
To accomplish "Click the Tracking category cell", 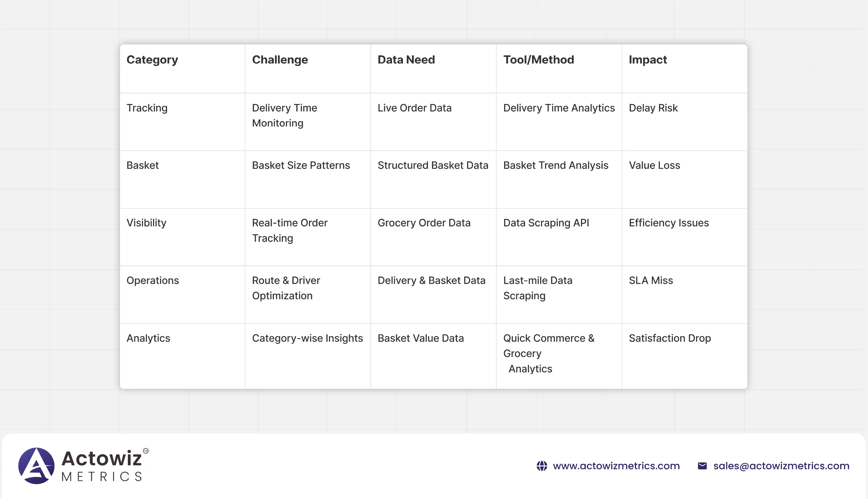I will tap(147, 108).
